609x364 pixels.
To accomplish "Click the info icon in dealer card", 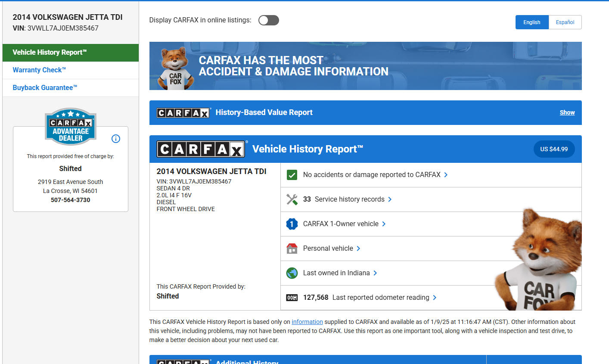I will point(116,139).
